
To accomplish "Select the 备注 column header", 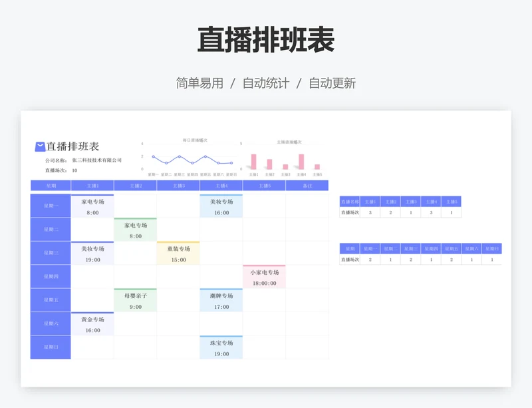I will [307, 186].
